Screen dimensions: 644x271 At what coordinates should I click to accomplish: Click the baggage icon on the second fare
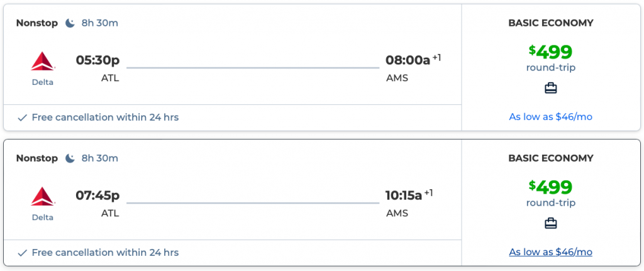[x=551, y=223]
